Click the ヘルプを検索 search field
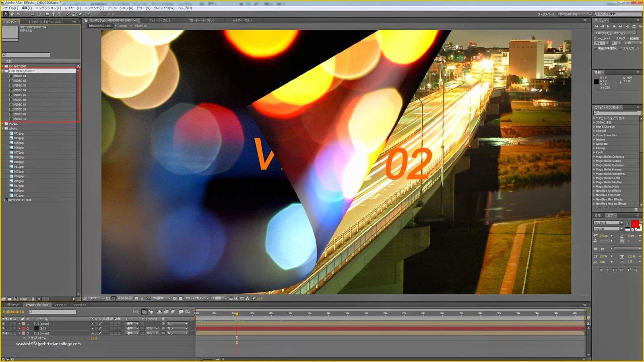The width and height of the screenshot is (644, 362). [618, 14]
